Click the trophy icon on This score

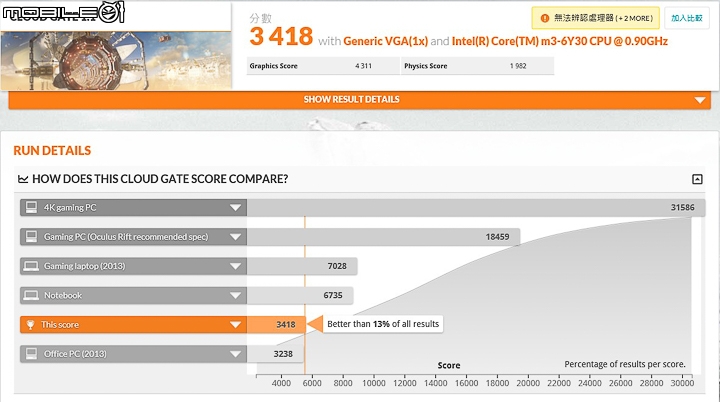(30, 325)
